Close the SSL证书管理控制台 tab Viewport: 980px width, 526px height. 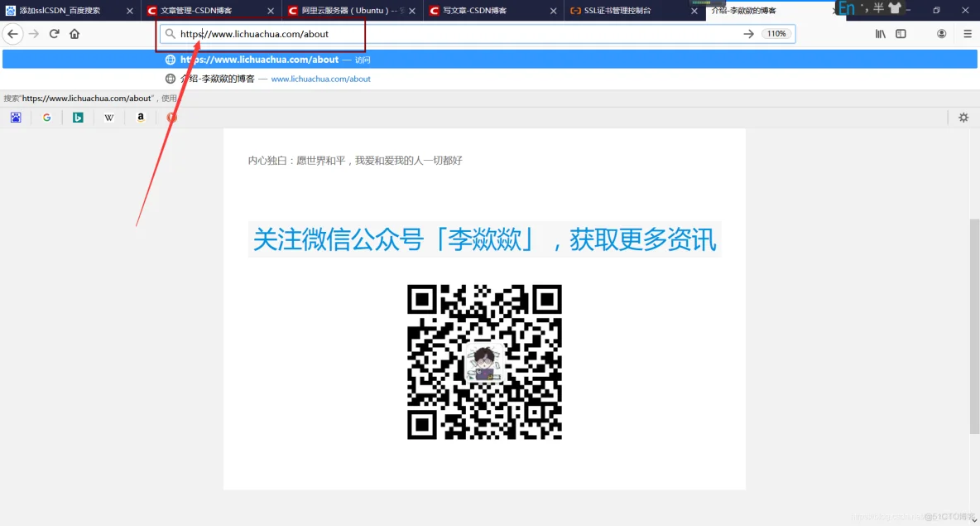(x=694, y=11)
